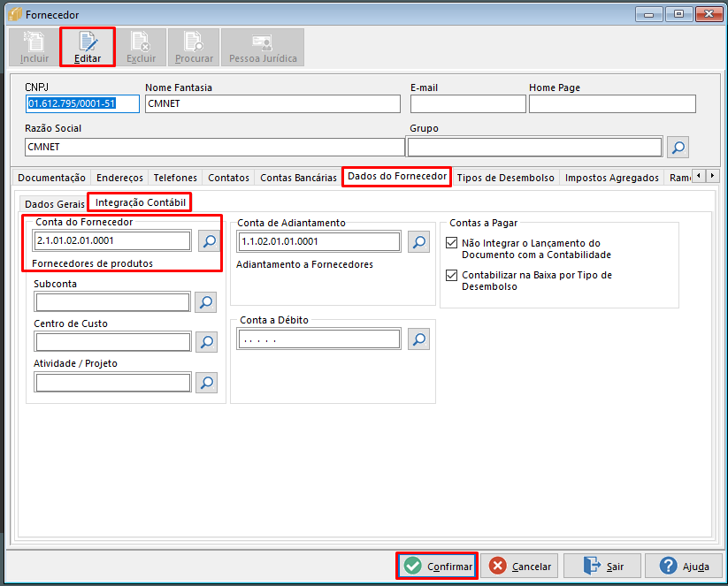The width and height of the screenshot is (728, 586).
Task: Open the Ajuda help button
Action: 684,566
